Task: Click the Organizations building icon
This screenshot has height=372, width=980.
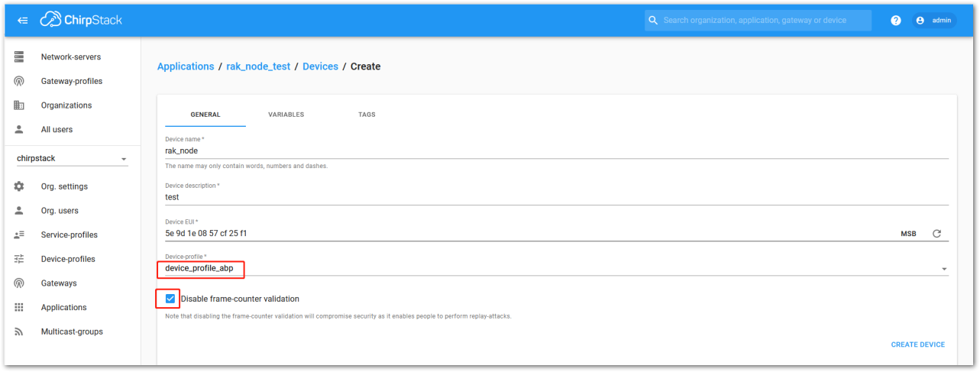Action: [19, 105]
